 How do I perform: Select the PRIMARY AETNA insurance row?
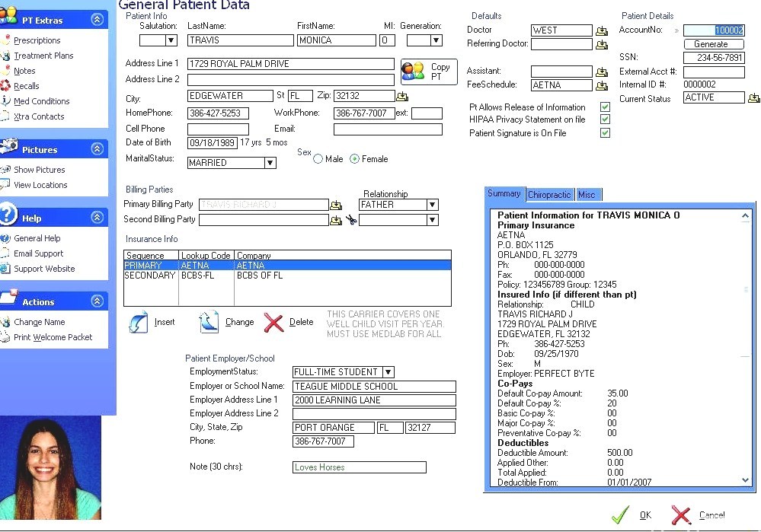coord(287,266)
